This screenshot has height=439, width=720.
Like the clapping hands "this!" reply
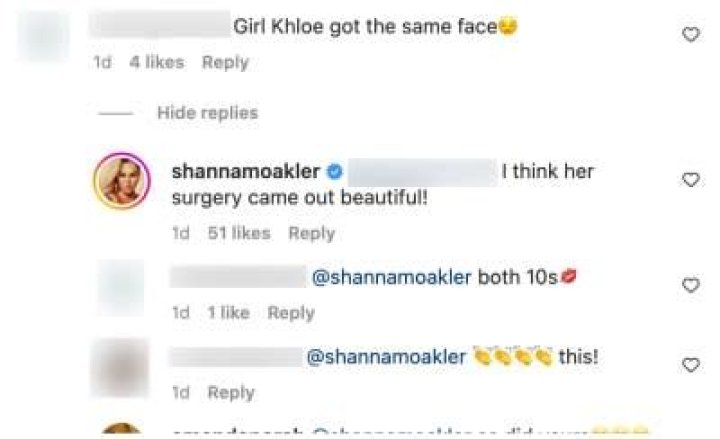pos(689,364)
